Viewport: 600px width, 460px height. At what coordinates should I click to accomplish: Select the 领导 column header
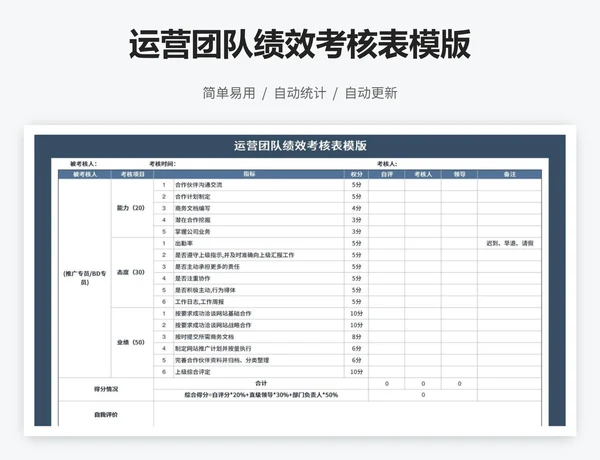(459, 174)
